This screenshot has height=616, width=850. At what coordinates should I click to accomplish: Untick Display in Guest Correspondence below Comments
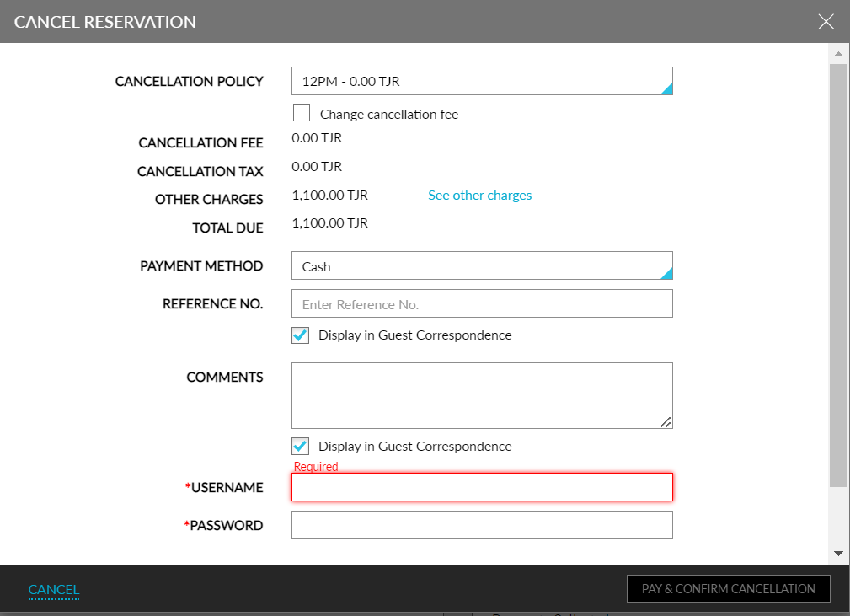(x=301, y=447)
